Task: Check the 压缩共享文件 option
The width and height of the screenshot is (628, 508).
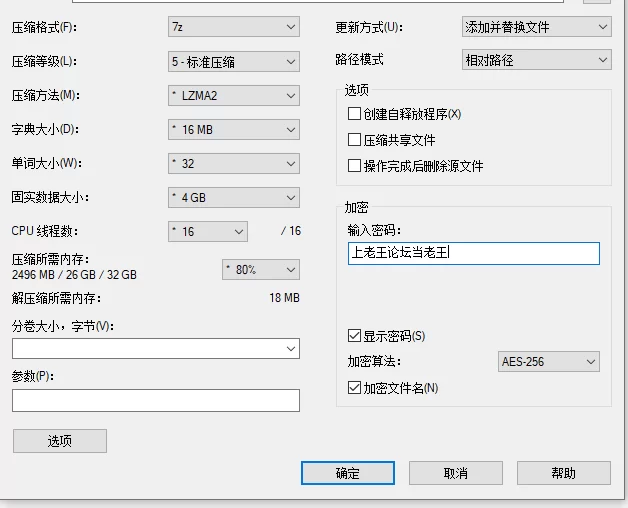Action: tap(354, 140)
